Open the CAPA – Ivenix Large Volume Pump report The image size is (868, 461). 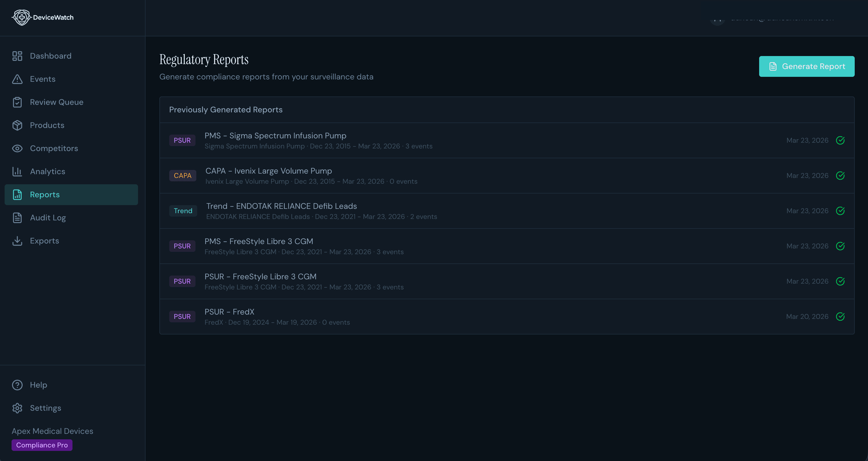(268, 171)
